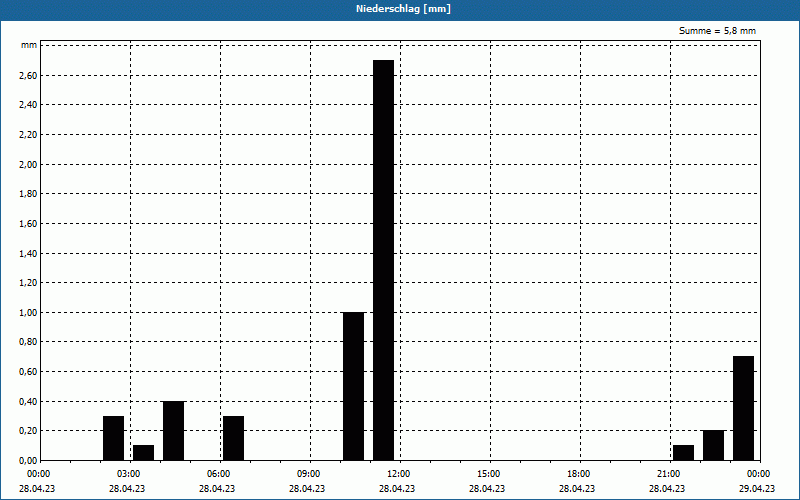Select the 00:00 time label above 28.04.23
Screen dimensions: 800x500
pos(38,474)
